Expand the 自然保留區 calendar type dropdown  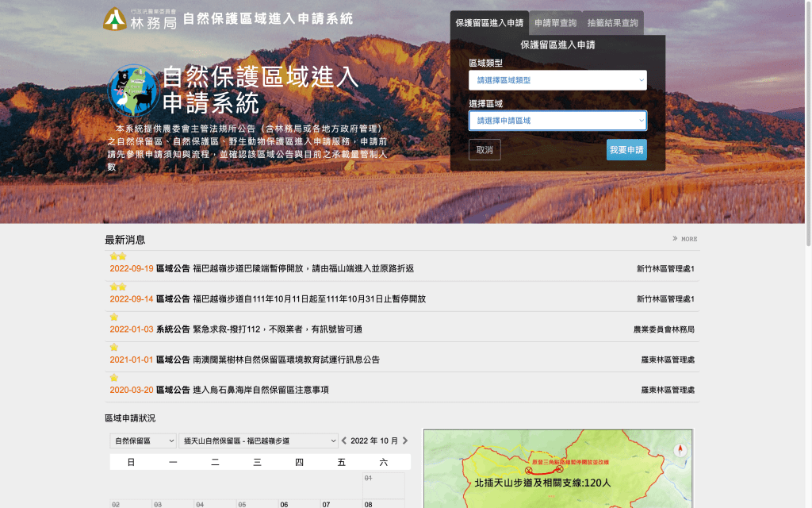(x=144, y=441)
